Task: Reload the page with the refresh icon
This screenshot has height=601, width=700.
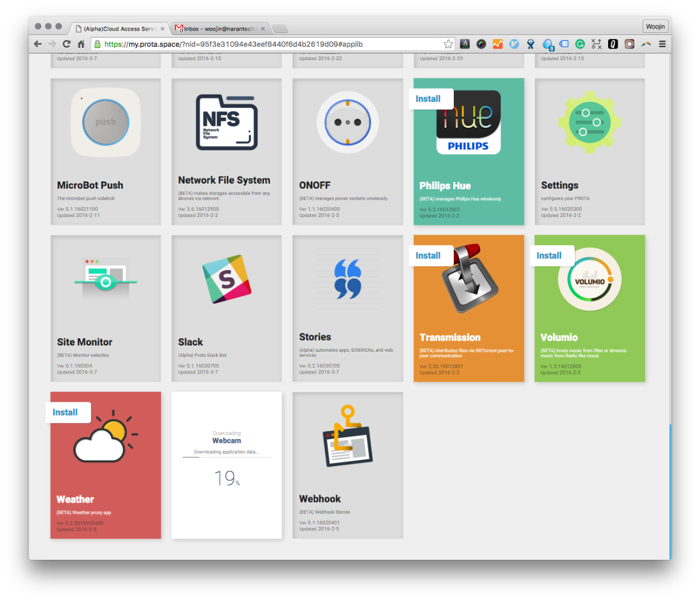Action: 67,44
